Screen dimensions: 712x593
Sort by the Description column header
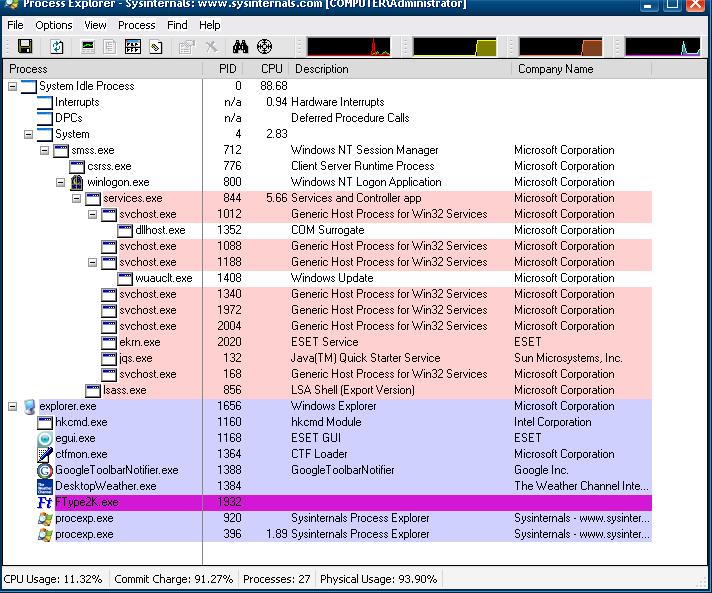pyautogui.click(x=400, y=69)
